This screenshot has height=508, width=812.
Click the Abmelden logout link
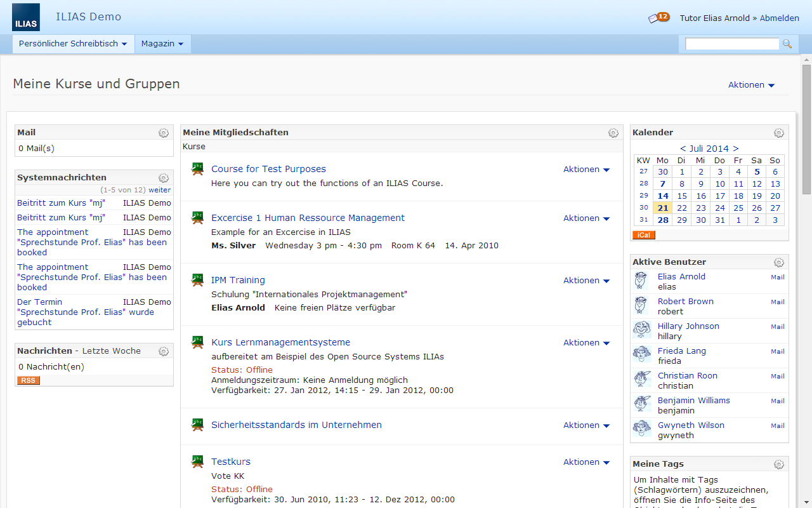click(x=780, y=18)
